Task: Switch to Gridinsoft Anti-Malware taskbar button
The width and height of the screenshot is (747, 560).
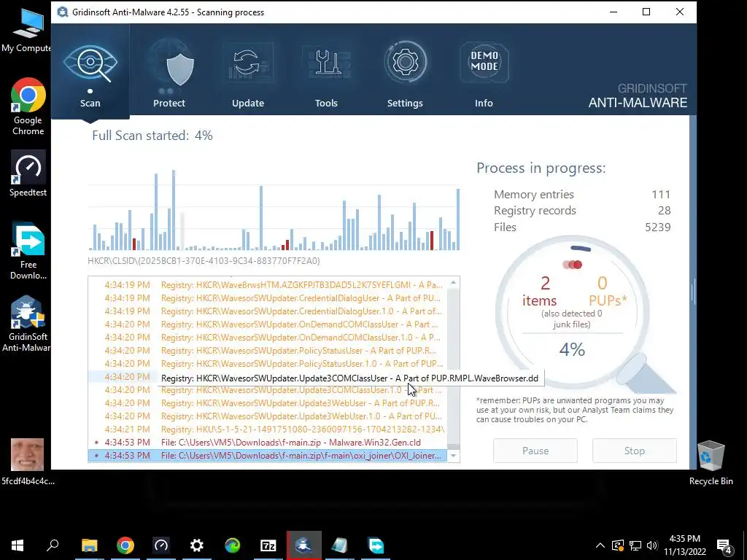Action: [x=304, y=545]
